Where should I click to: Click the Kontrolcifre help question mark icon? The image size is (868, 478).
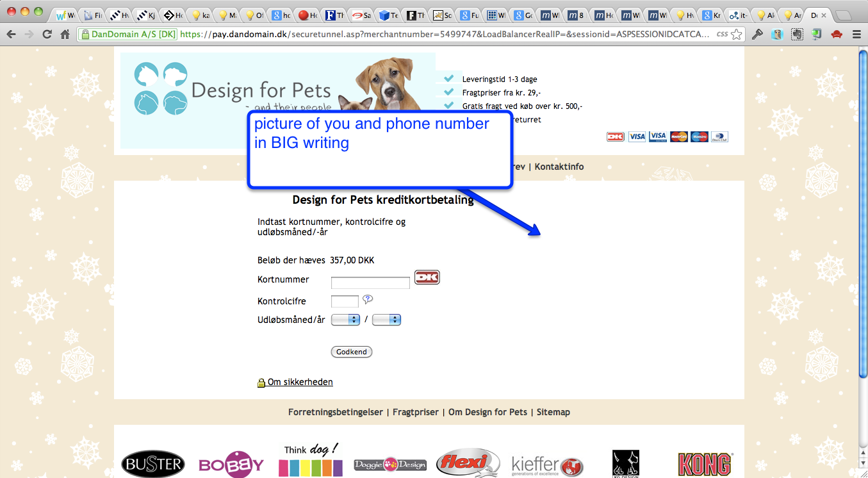368,299
